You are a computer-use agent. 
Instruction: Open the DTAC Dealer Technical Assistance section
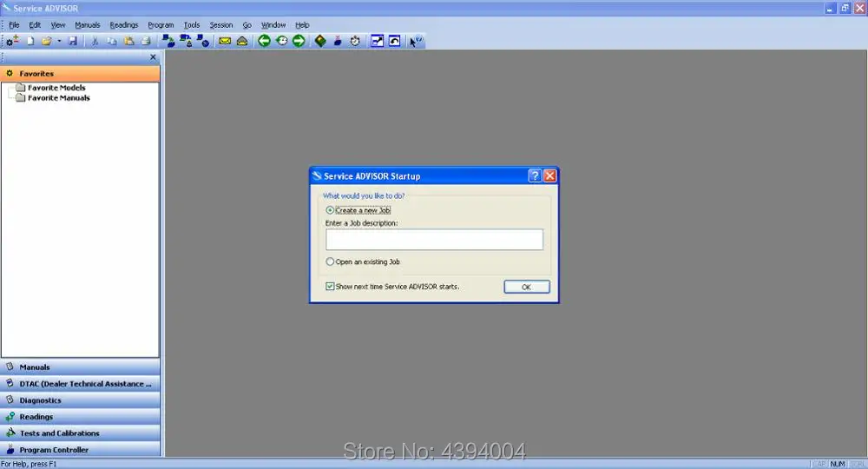coord(80,384)
